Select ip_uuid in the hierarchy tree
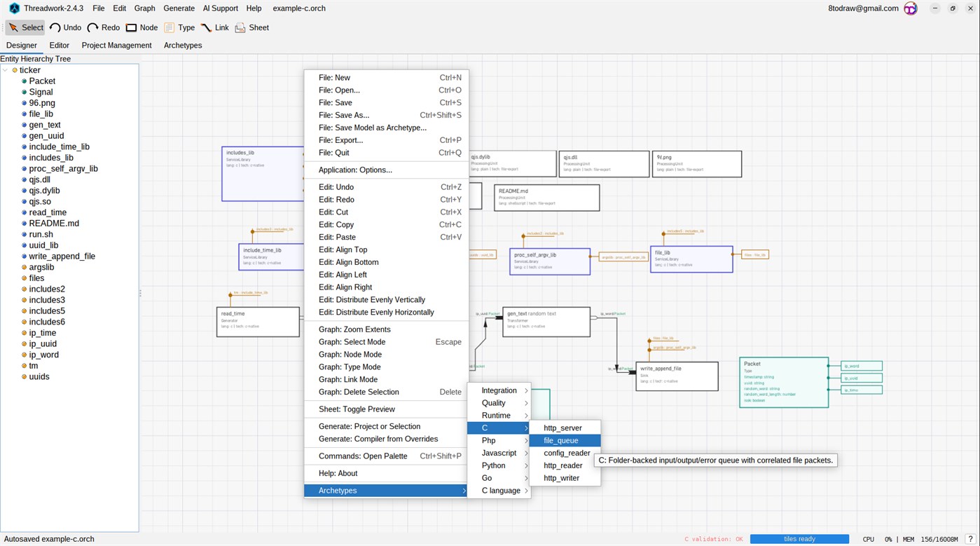The width and height of the screenshot is (980, 546). pos(43,344)
